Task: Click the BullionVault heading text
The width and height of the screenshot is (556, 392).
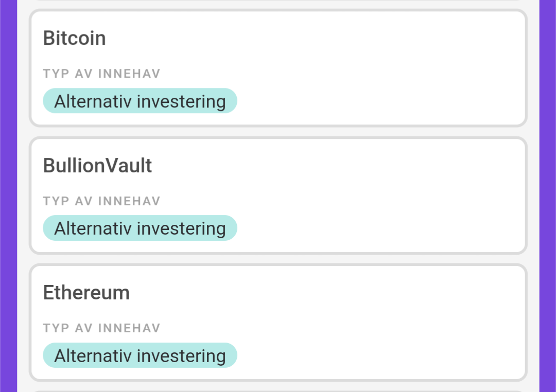Action: [x=97, y=166]
